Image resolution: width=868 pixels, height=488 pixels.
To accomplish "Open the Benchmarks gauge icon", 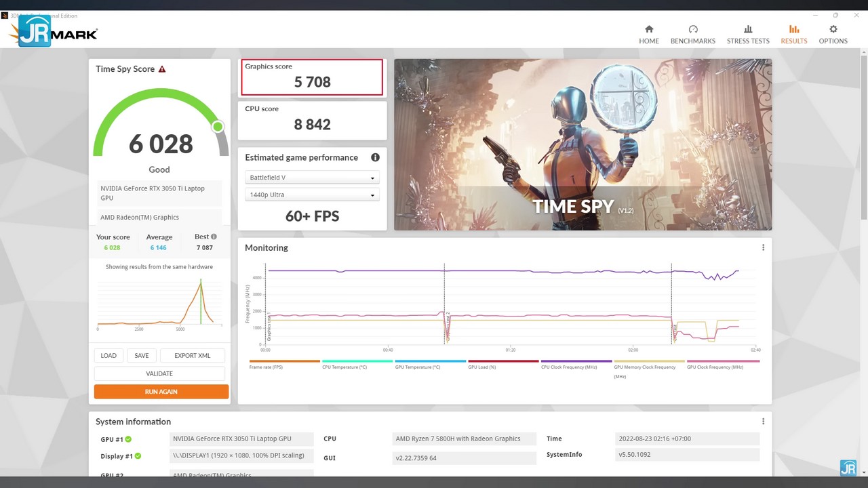I will (692, 29).
